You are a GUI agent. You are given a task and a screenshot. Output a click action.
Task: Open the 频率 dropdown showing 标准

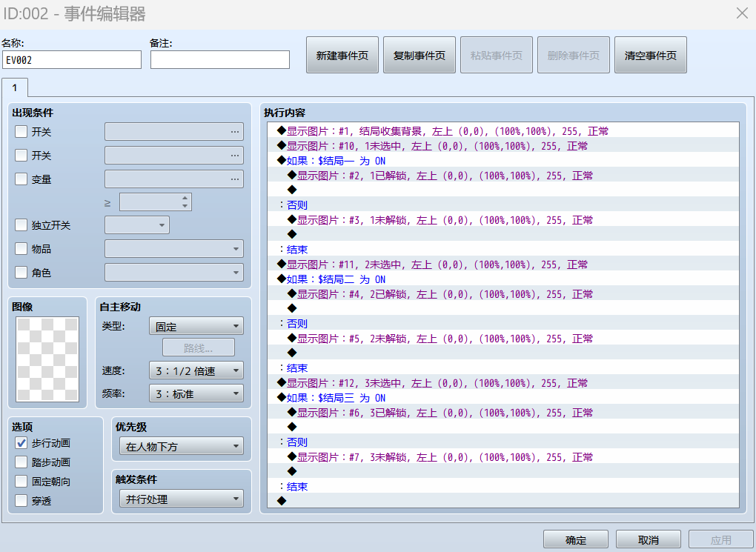(x=196, y=394)
